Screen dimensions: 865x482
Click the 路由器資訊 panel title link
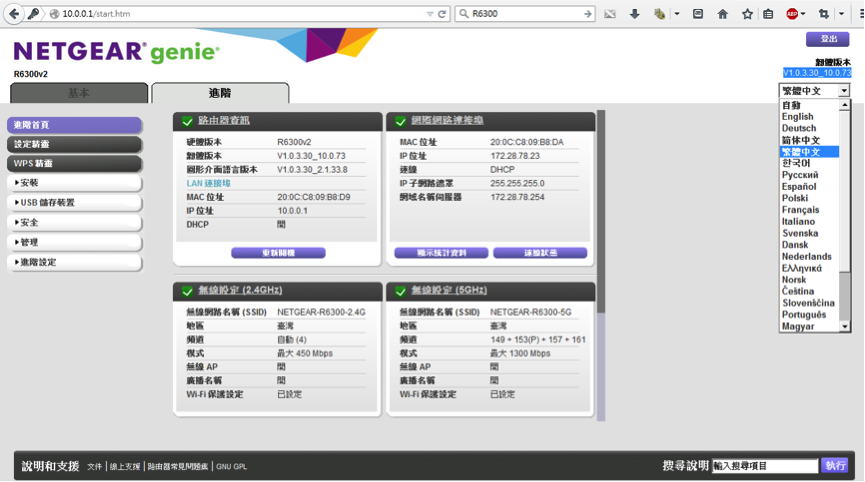(223, 120)
